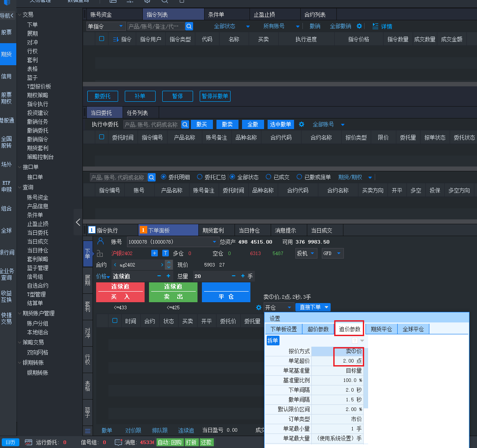Image resolution: width=477 pixels, height=448 pixels.
Task: Click the red 连续追 买入 button
Action: (x=120, y=292)
